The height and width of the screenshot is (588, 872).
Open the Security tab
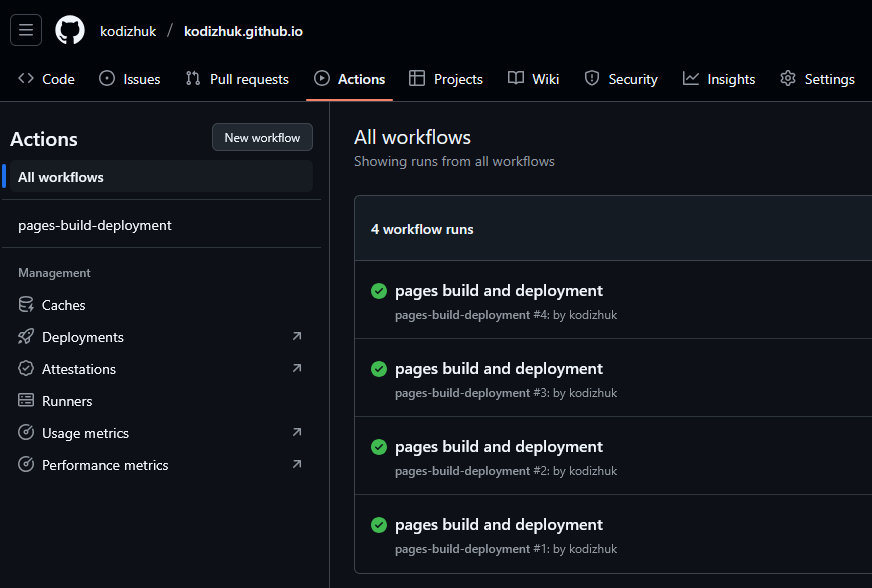tap(621, 78)
